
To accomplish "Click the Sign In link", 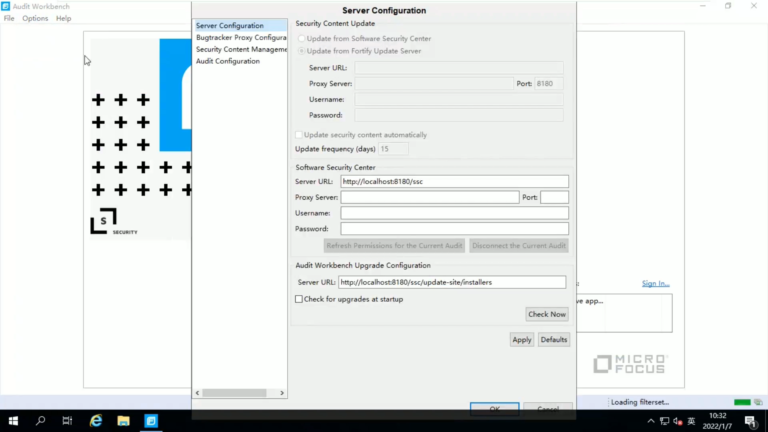I will [x=655, y=284].
